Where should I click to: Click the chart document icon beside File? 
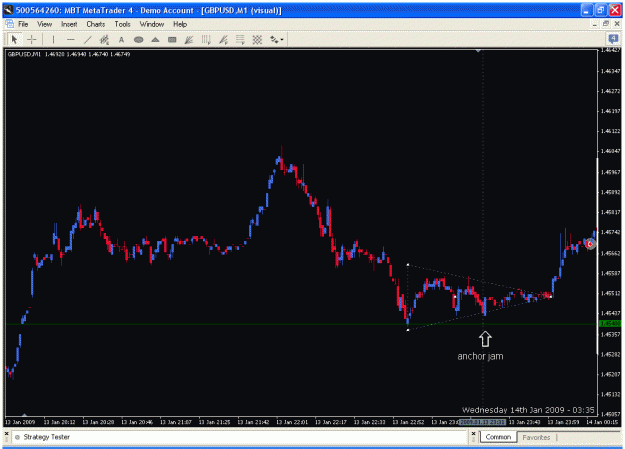pos(9,24)
